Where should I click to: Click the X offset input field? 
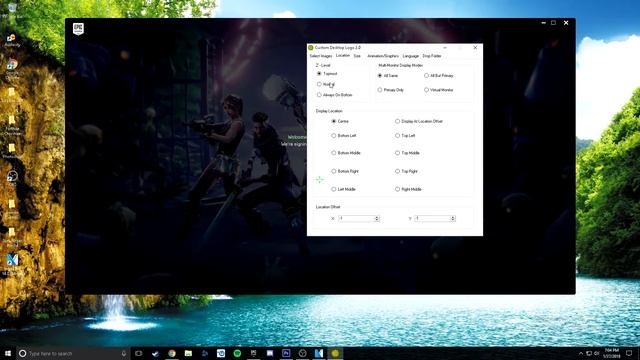pos(356,218)
